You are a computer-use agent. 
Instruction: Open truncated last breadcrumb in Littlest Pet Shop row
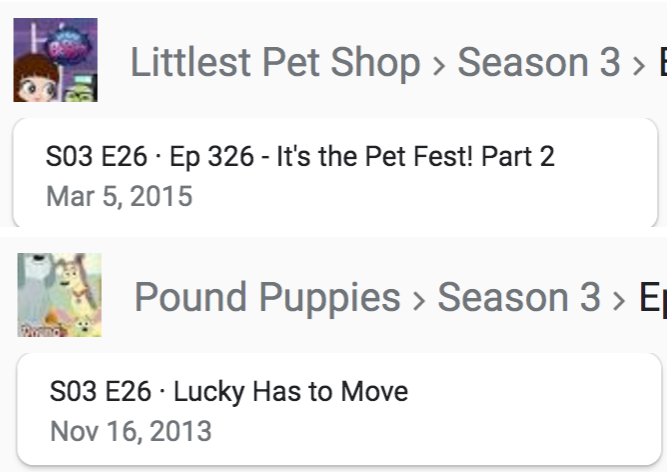point(660,63)
